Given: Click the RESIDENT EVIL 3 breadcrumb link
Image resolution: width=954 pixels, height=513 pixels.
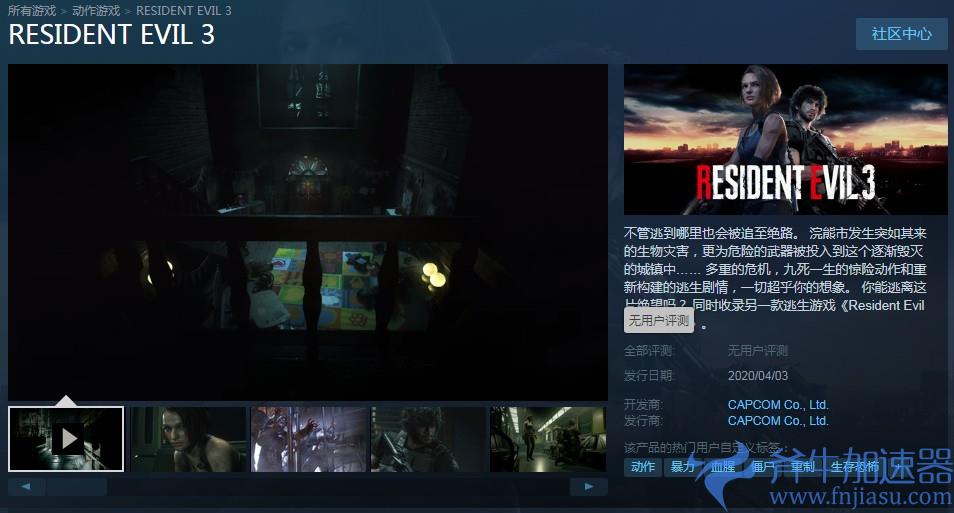Looking at the screenshot, I should pyautogui.click(x=184, y=10).
